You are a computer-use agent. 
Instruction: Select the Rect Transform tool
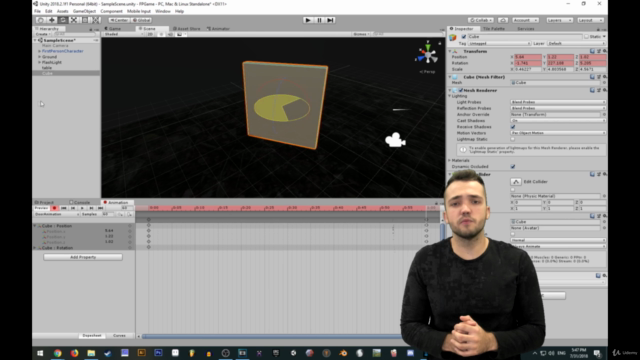pos(85,20)
